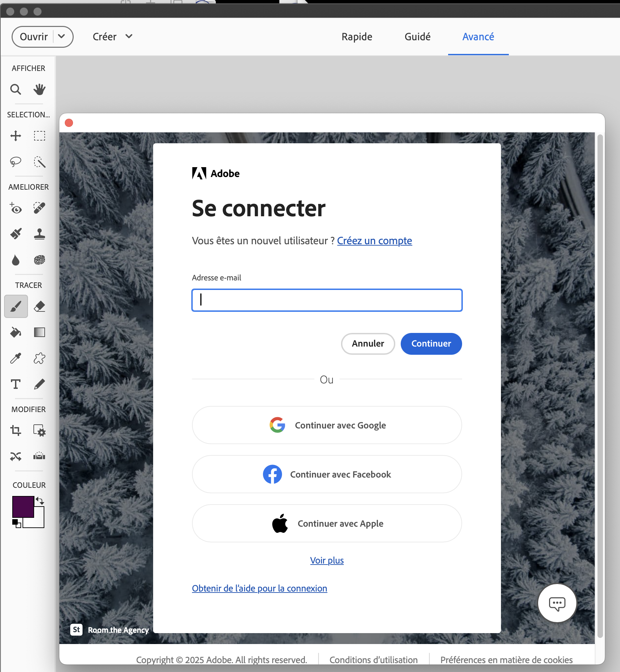Select the Rectangular Marquee tool
Viewport: 620px width, 672px height.
pos(40,136)
